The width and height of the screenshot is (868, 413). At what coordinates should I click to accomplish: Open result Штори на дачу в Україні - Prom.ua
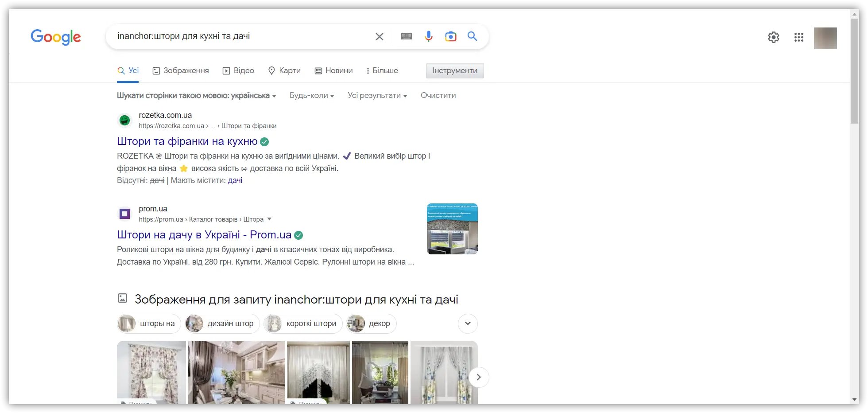[x=204, y=235]
